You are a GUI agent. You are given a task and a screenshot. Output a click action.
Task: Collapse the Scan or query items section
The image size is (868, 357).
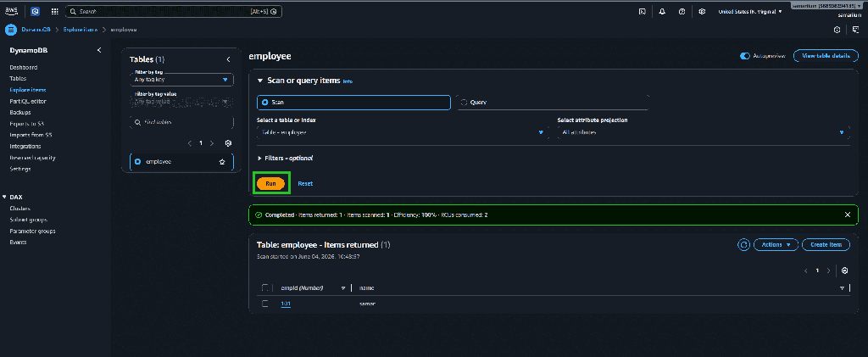coord(259,81)
